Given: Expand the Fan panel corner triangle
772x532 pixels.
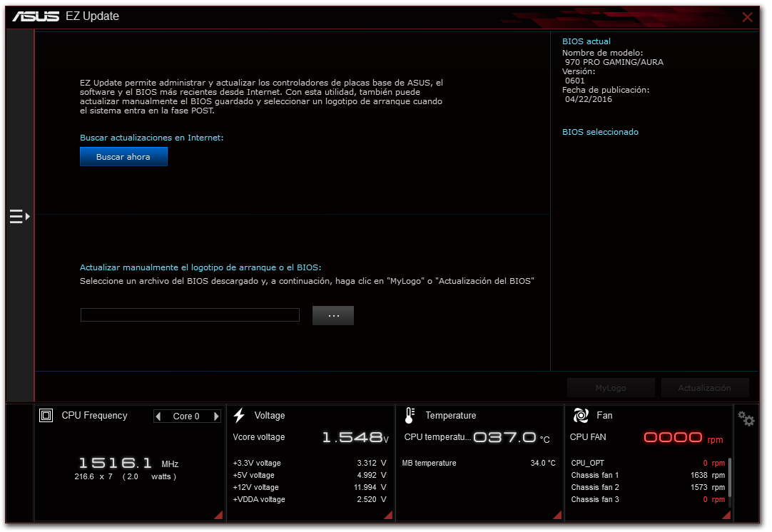Looking at the screenshot, I should click(x=726, y=515).
